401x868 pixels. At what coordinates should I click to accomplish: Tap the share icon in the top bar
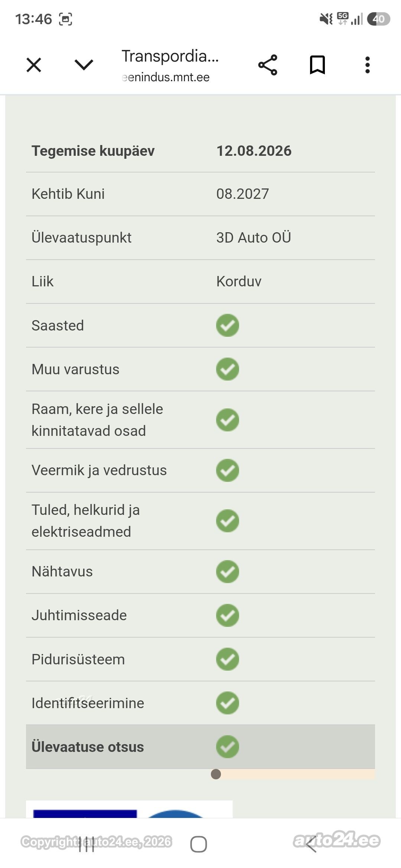pyautogui.click(x=268, y=65)
